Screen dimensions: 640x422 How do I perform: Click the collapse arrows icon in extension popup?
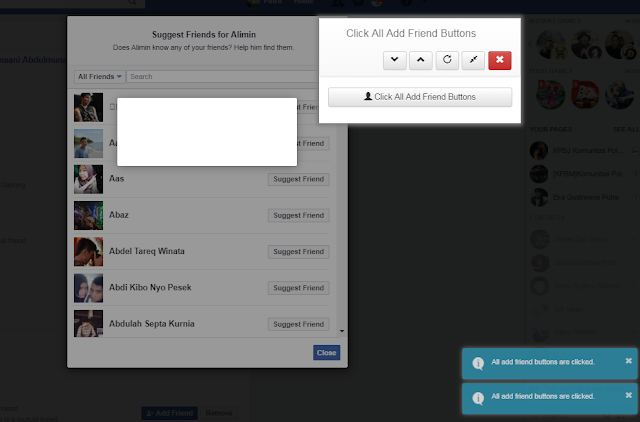pyautogui.click(x=473, y=60)
